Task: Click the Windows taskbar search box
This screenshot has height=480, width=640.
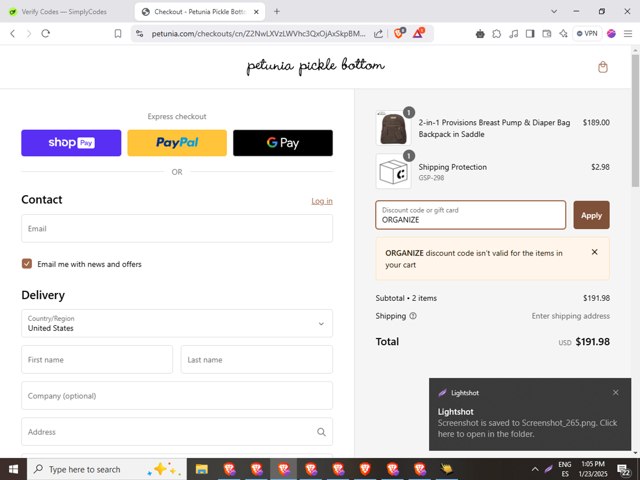Action: [x=107, y=469]
